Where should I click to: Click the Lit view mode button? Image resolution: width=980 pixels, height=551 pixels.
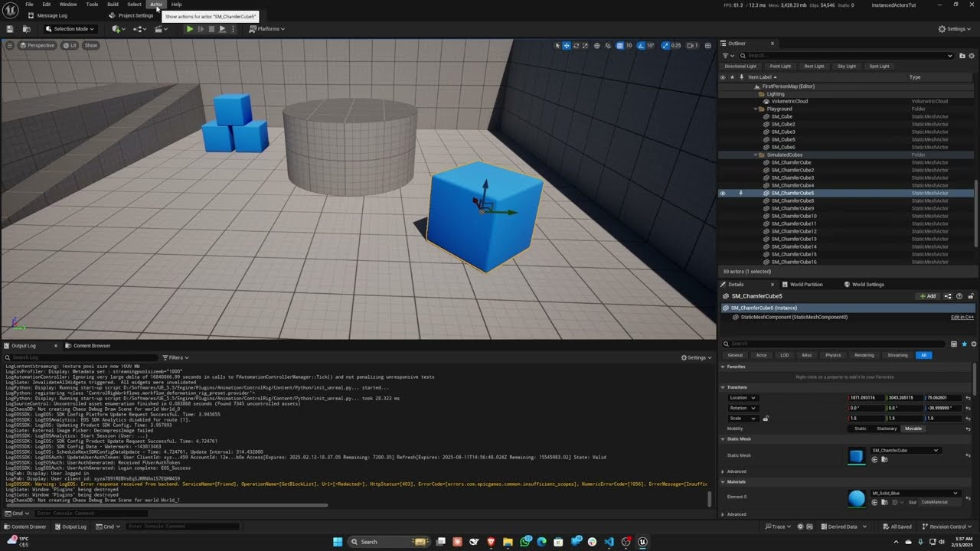coord(70,45)
